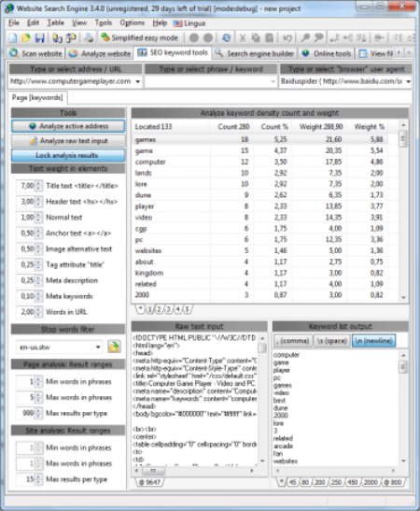Image resolution: width=420 pixels, height=511 pixels.
Task: Click the Anchor text weight value field
Action: (x=26, y=234)
